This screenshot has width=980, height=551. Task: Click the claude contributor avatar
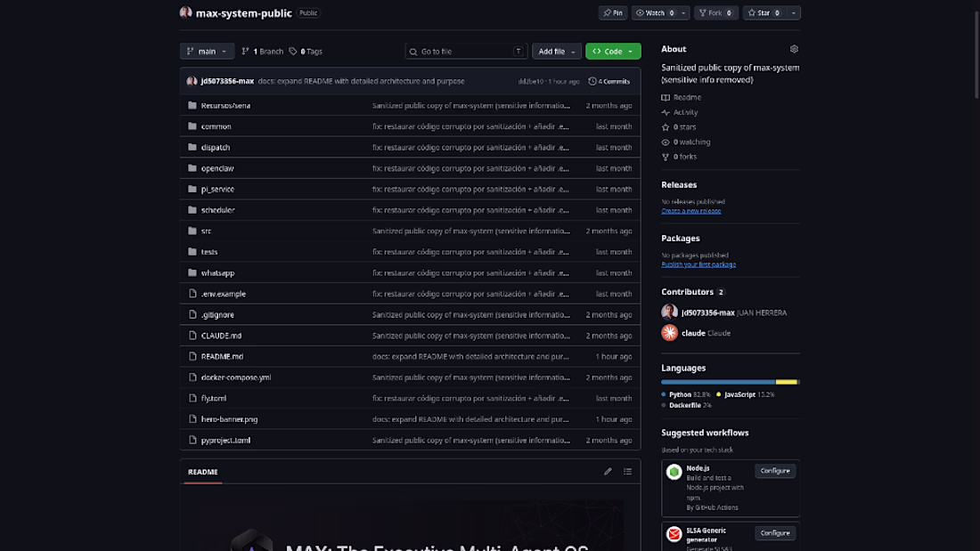(669, 333)
